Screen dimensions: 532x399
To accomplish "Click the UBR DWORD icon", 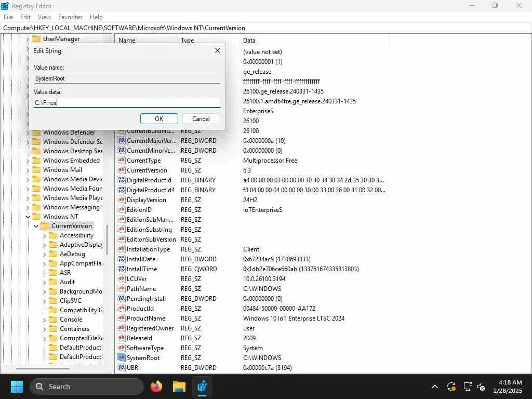I will coord(122,367).
